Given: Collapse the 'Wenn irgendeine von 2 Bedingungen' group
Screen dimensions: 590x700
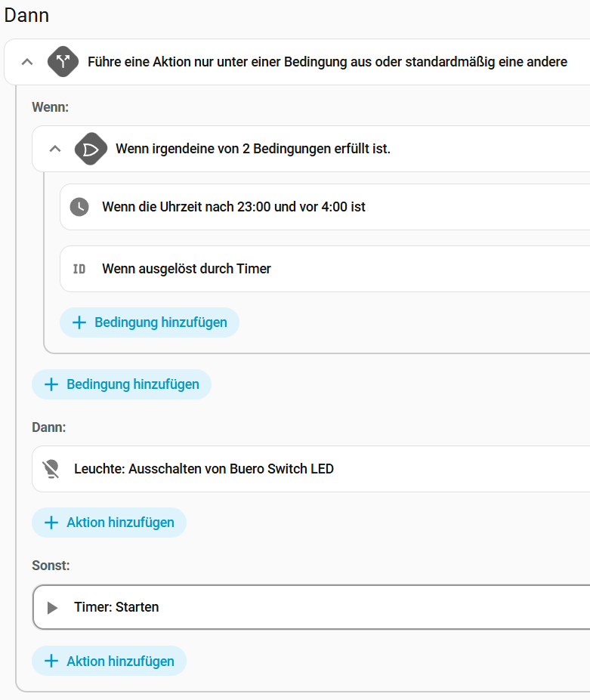Looking at the screenshot, I should tap(54, 149).
